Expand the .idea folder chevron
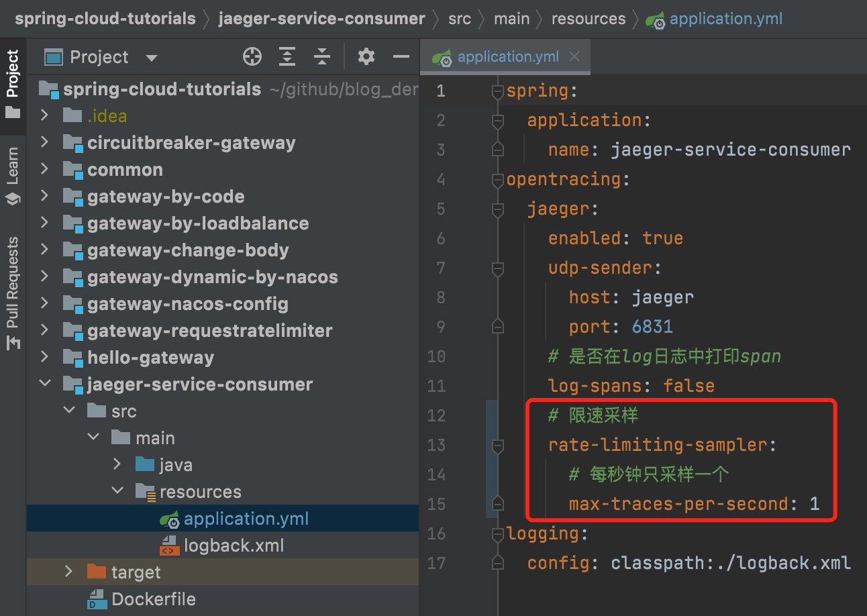Viewport: 867px width, 616px height. pos(44,115)
